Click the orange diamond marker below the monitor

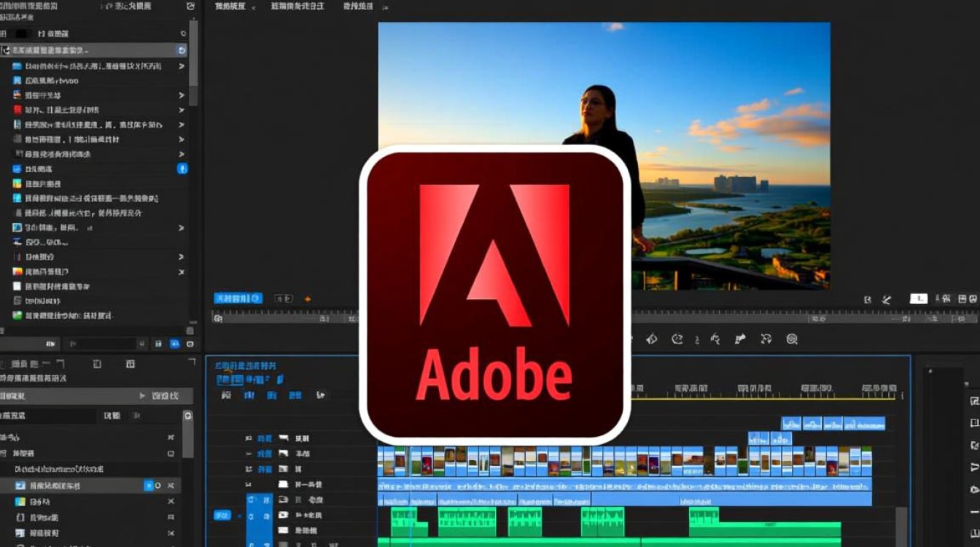307,299
